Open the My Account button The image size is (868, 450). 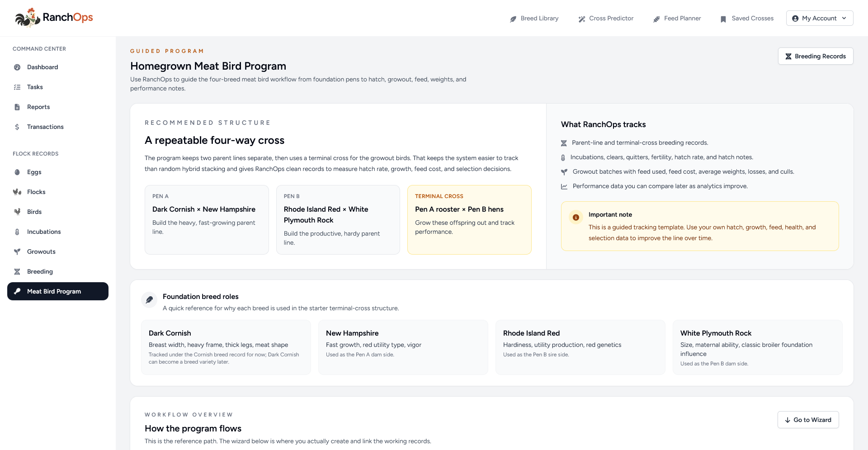[x=820, y=18]
